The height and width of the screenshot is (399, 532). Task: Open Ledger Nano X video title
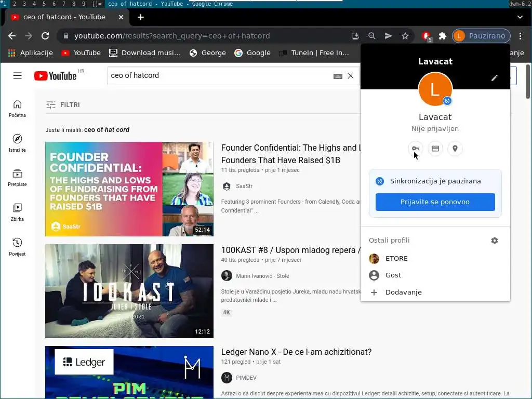[x=296, y=352]
